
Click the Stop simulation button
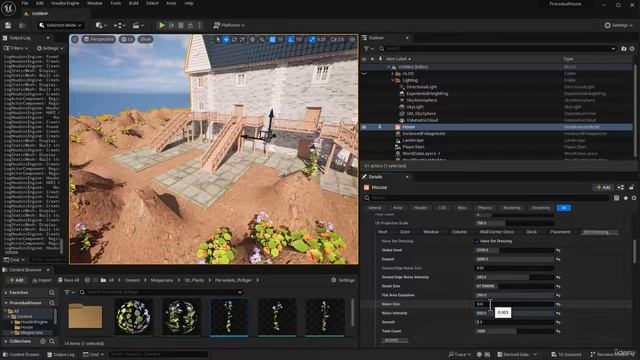coord(181,25)
